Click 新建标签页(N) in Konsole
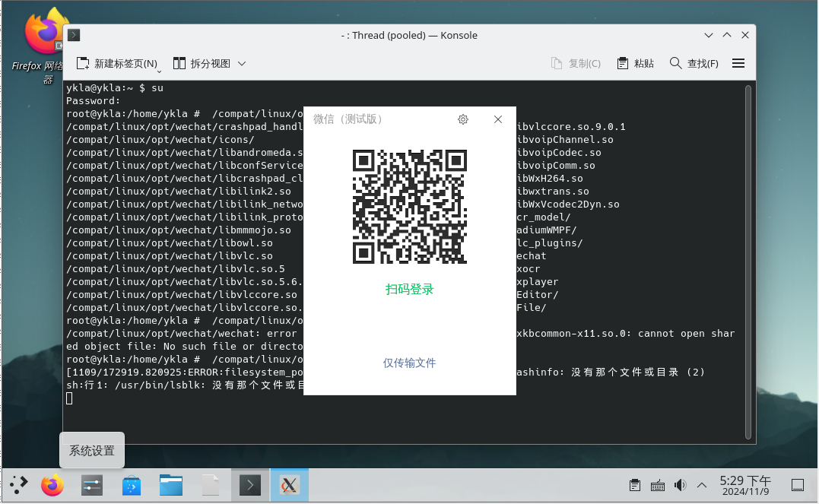This screenshot has height=504, width=819. (116, 64)
